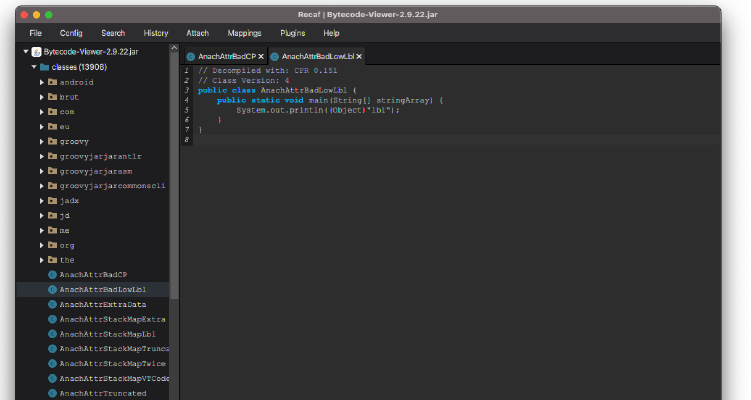Click the Bytecode-Viewer jar file icon
Screen dimensions: 751x400
36,52
